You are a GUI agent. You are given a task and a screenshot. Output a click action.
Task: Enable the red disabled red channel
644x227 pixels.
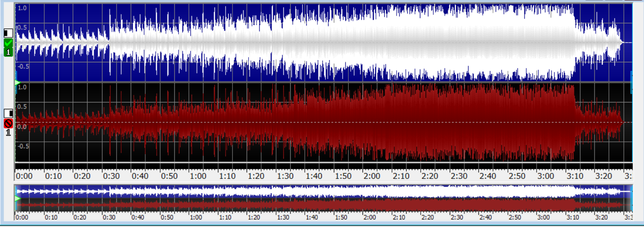[8, 123]
